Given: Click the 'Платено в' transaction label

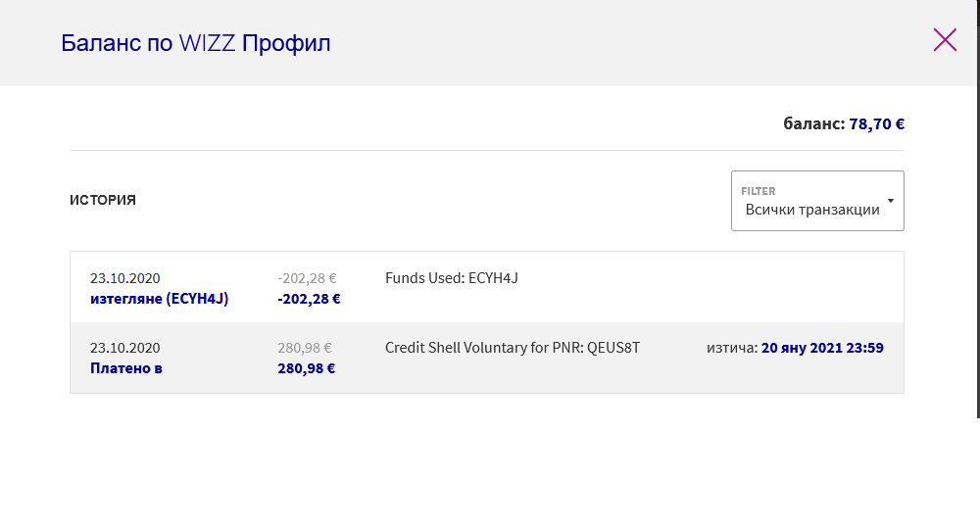Looking at the screenshot, I should point(126,368).
